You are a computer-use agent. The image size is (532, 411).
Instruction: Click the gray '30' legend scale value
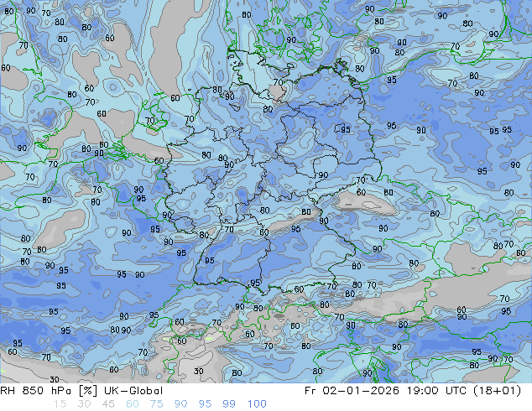coord(84,404)
